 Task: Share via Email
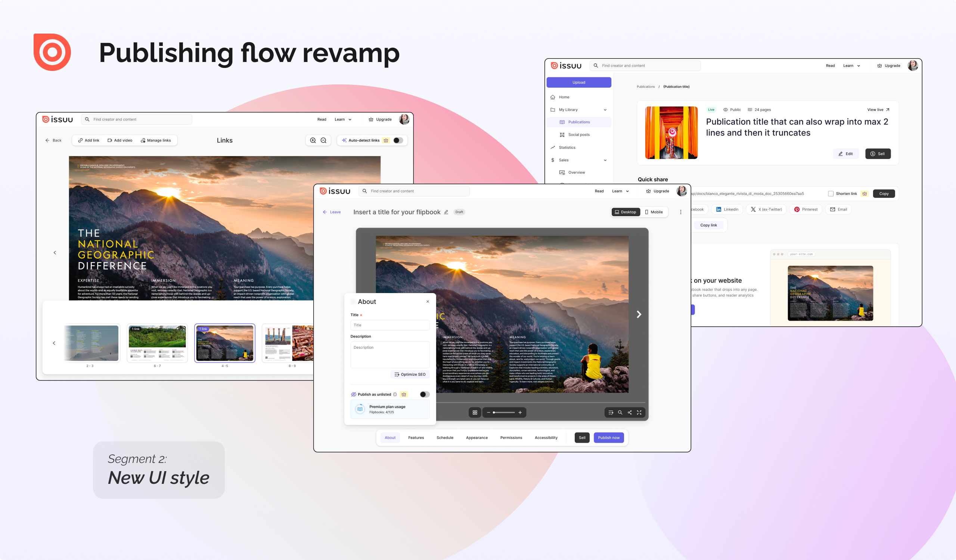point(838,209)
